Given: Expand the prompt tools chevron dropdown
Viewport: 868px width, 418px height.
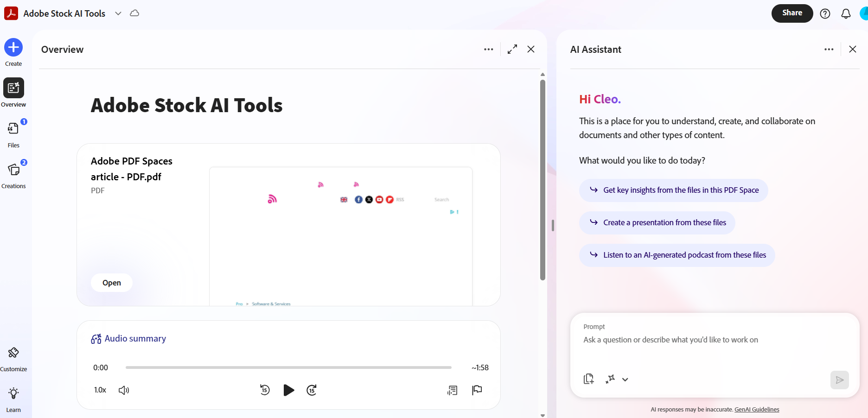Looking at the screenshot, I should click(x=625, y=380).
